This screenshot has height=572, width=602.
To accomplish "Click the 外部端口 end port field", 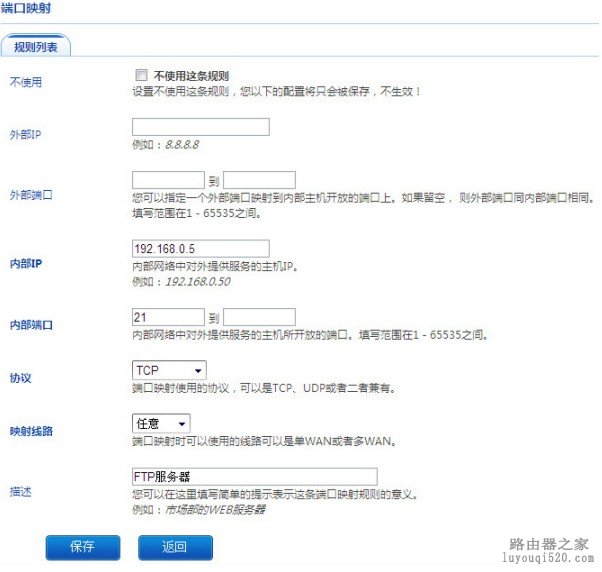I will click(259, 180).
